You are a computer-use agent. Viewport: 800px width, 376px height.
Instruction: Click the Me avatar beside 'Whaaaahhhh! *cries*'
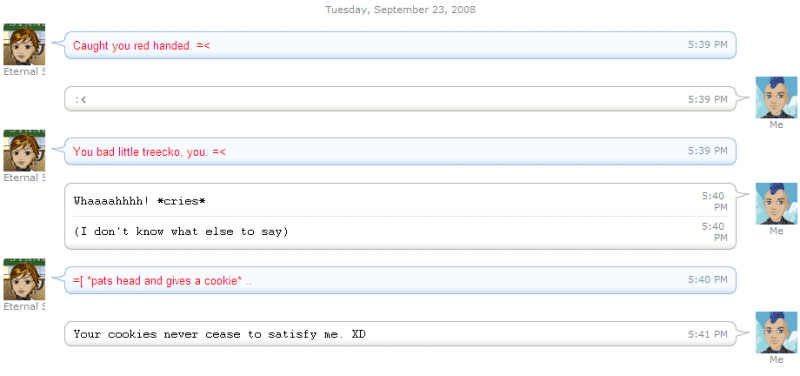(x=776, y=204)
